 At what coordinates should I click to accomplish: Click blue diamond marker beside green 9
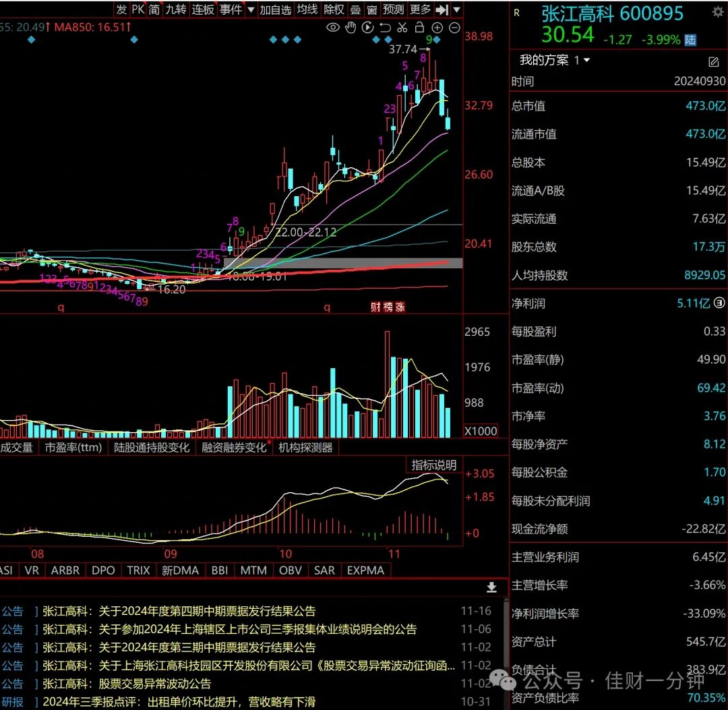tap(437, 40)
